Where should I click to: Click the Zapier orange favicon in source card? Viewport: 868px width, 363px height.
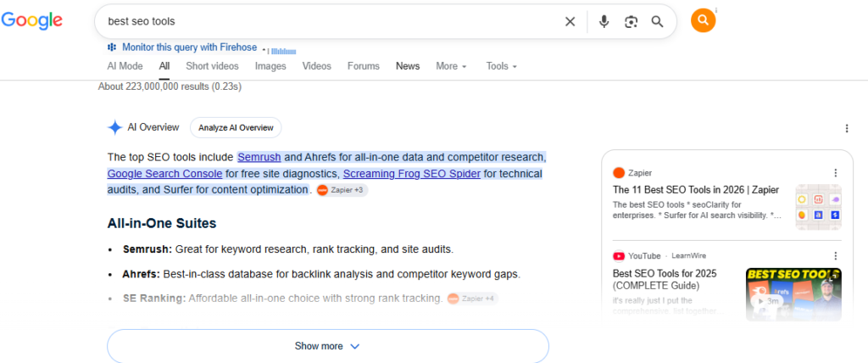pos(618,172)
